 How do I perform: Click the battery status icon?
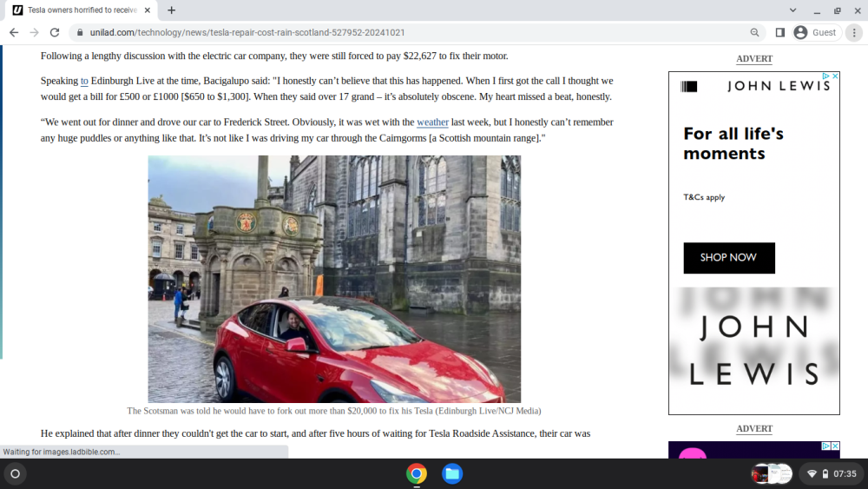tap(825, 474)
